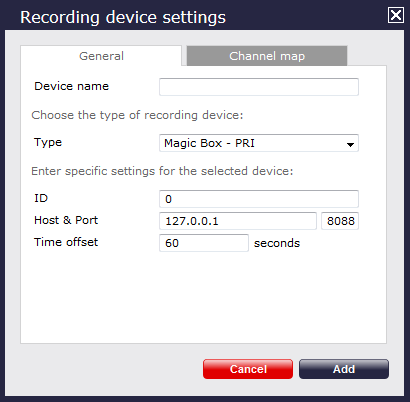Click into the ID field containing 0
Viewport: 410px width, 402px height.
point(259,199)
